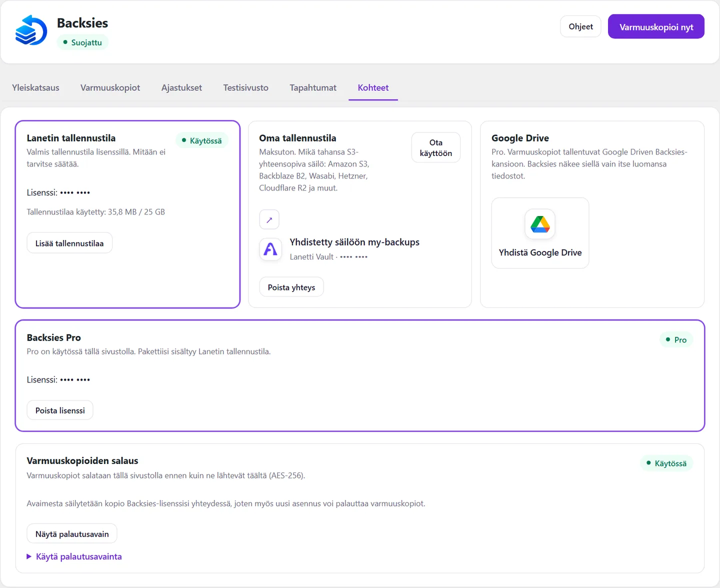The image size is (720, 588).
Task: Click Käytössä badge on Lanetin tallennustila
Action: 202,140
